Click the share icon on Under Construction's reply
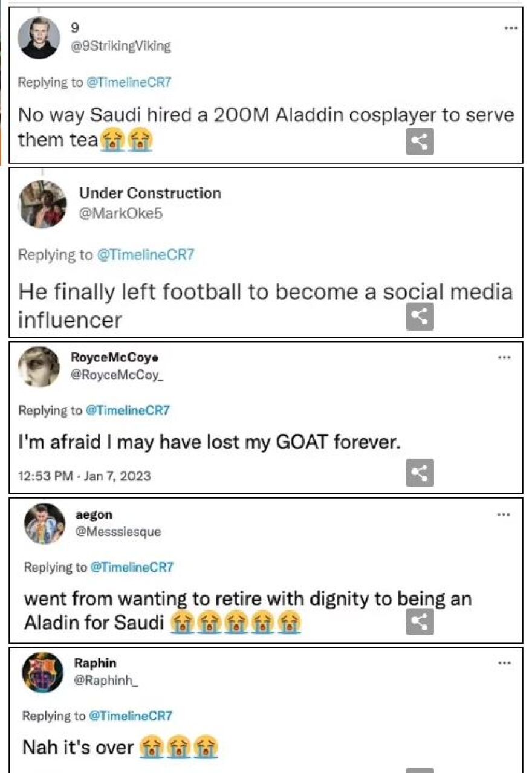This screenshot has height=773, width=532. (420, 315)
